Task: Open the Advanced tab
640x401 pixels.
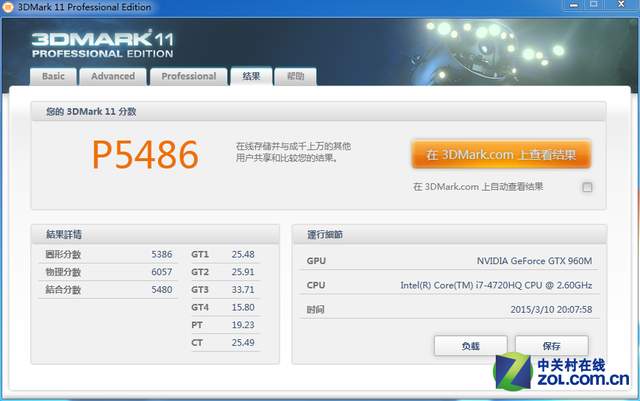Action: click(x=113, y=76)
